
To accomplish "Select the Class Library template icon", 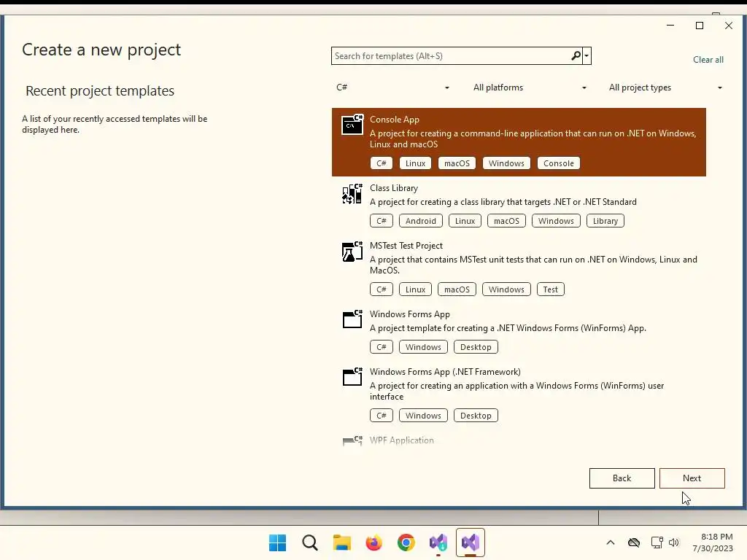I will tap(352, 193).
